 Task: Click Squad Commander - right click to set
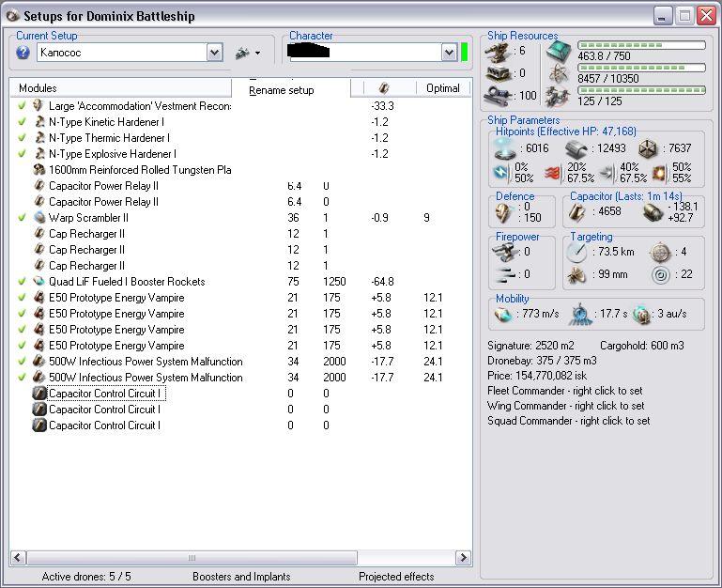point(569,421)
